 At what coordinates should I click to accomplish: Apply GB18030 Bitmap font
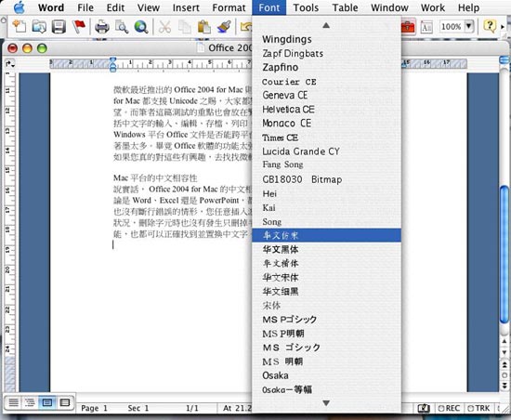[326, 179]
